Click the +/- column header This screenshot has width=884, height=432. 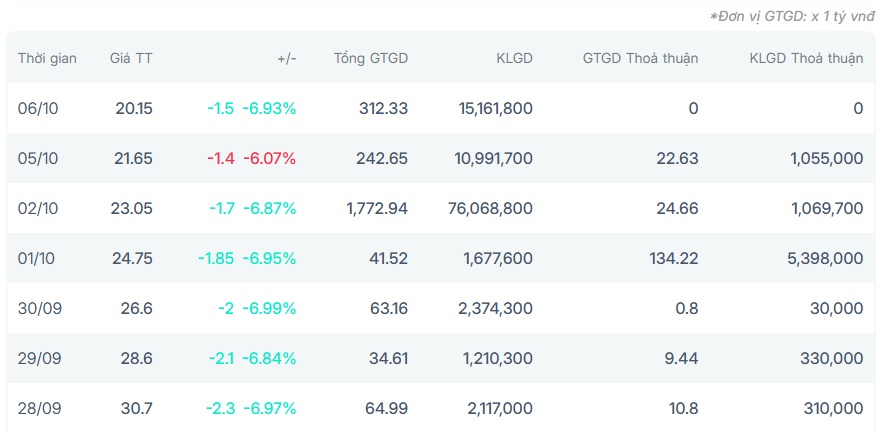pyautogui.click(x=286, y=58)
